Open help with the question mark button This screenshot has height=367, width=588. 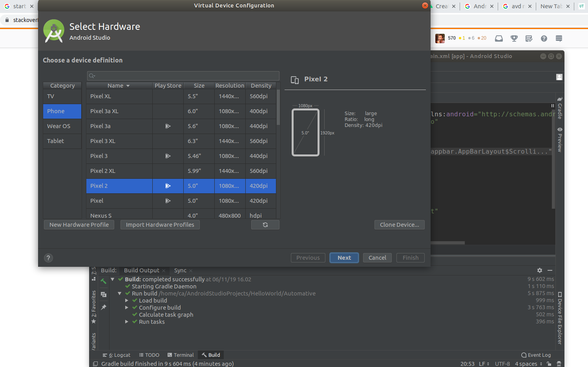tap(48, 258)
